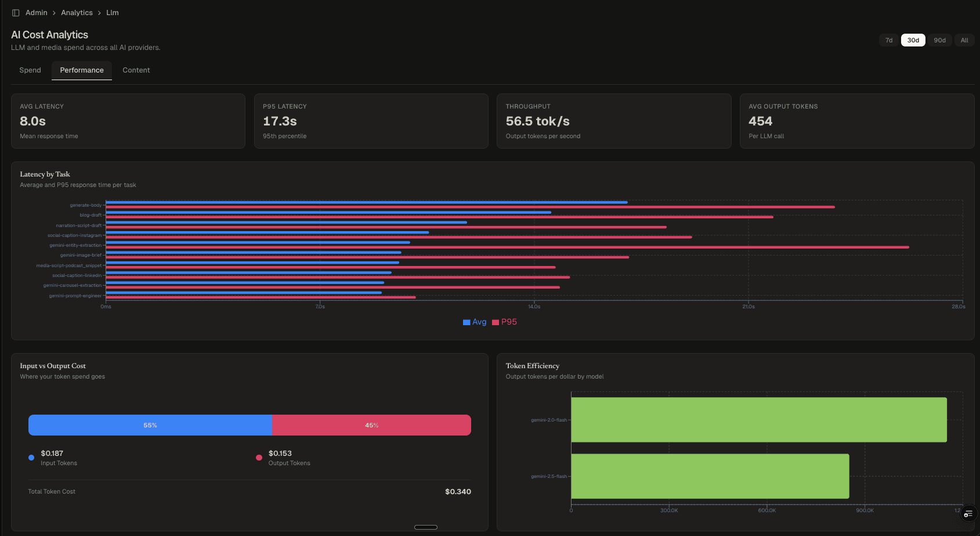Viewport: 980px width, 536px height.
Task: Click the blue Avg legend marker
Action: tap(466, 322)
